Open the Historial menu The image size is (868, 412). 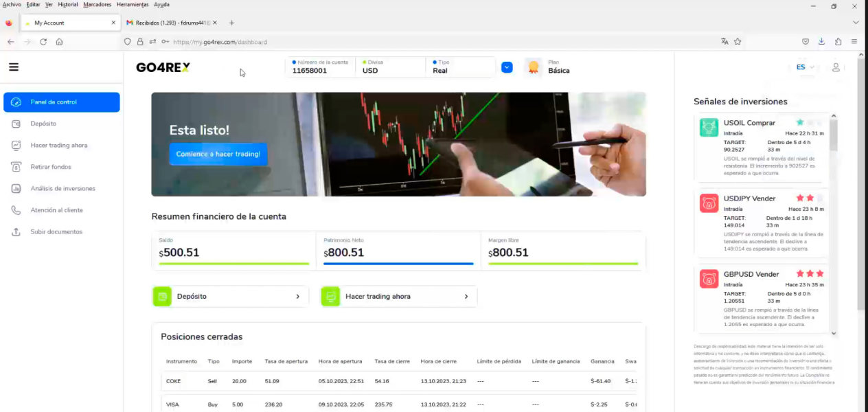(x=68, y=5)
